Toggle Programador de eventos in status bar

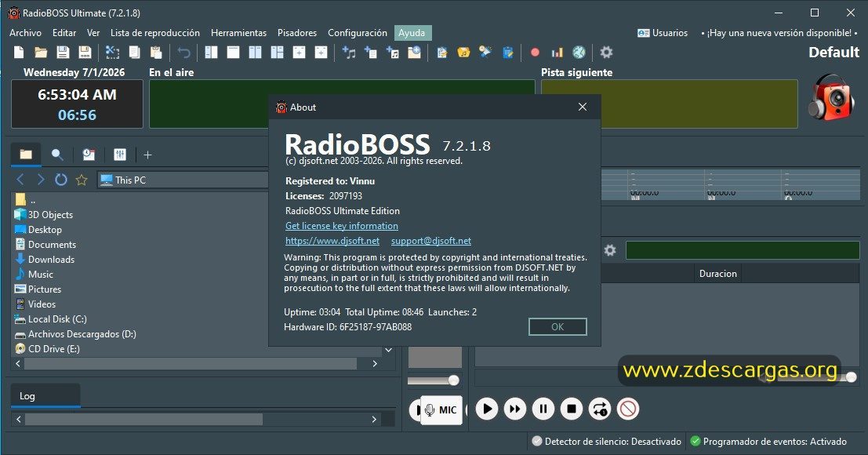768,441
